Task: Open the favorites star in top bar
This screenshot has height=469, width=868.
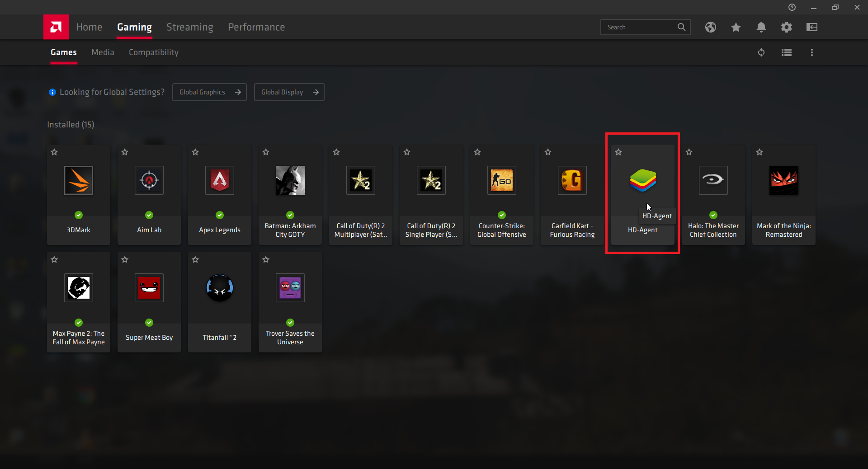Action: pos(736,27)
